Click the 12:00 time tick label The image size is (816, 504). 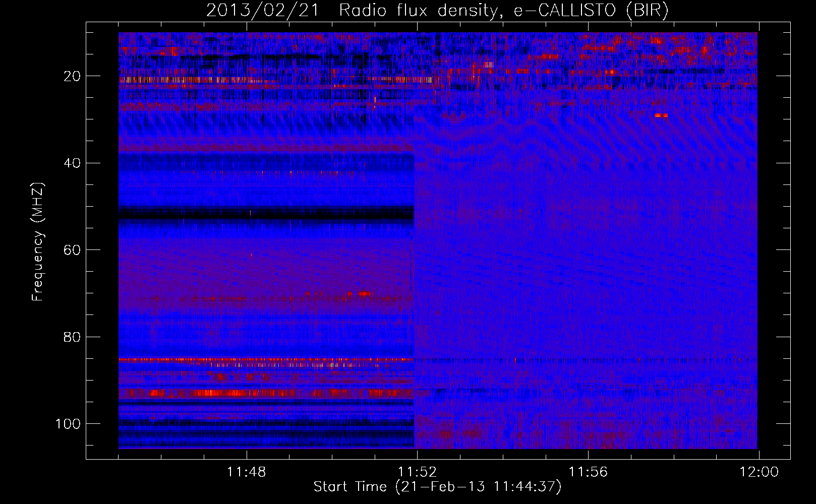(x=759, y=472)
